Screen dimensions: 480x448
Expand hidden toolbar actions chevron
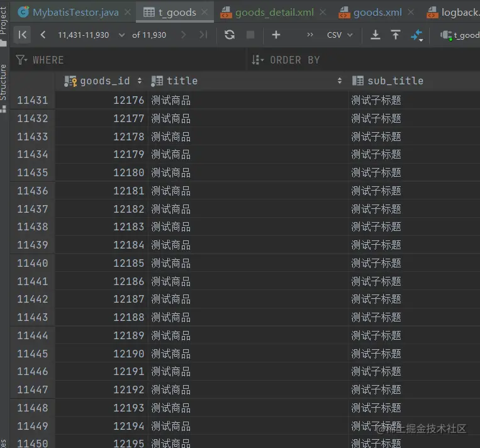coord(310,35)
